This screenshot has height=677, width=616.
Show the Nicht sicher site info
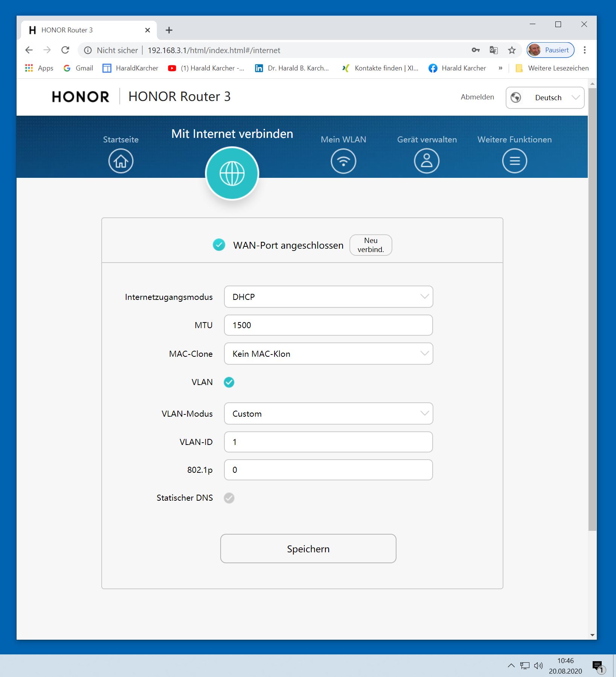pyautogui.click(x=111, y=50)
